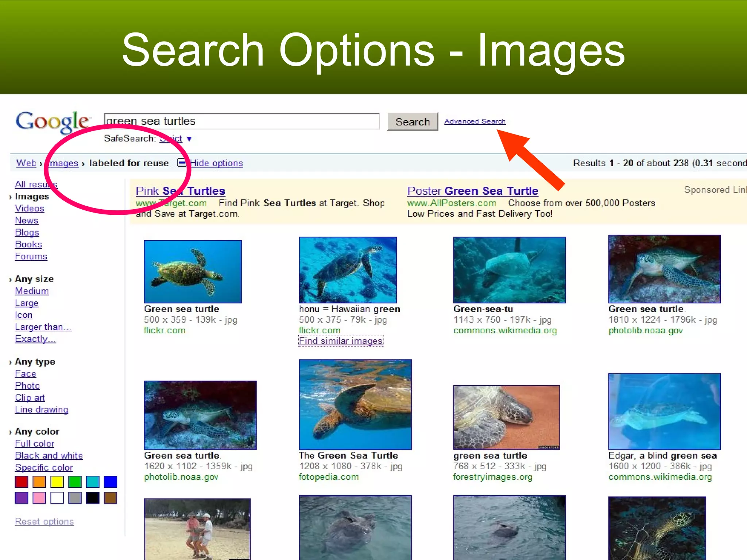Filter by Large size
The width and height of the screenshot is (747, 560).
[x=27, y=303]
